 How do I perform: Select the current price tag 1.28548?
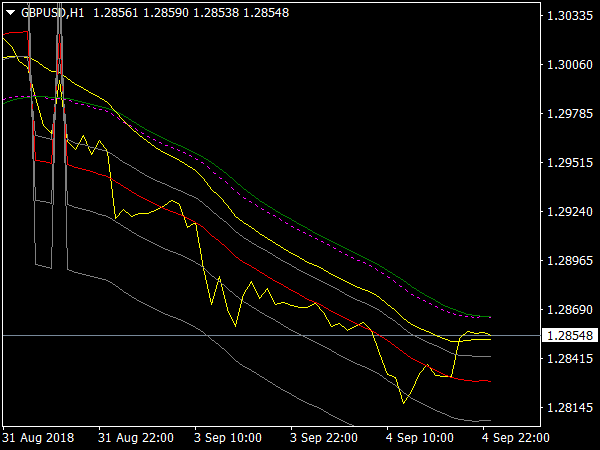(x=570, y=336)
